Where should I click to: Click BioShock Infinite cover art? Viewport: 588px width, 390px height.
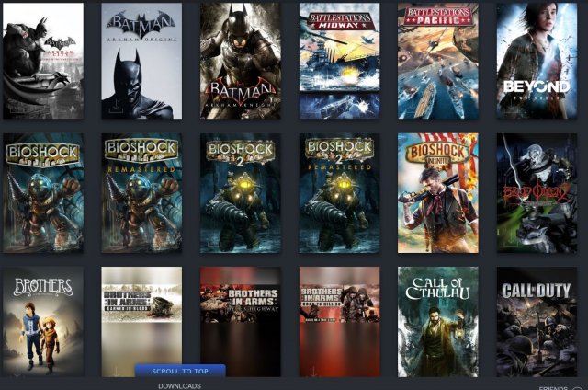pyautogui.click(x=437, y=193)
